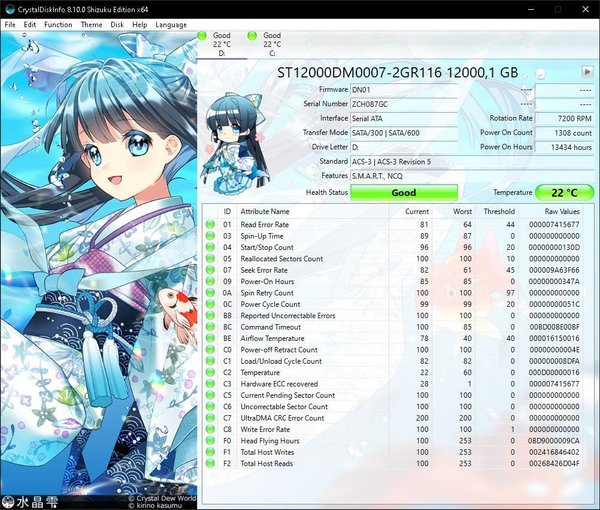Minimize the CrystalDiskInfo window
The height and width of the screenshot is (510, 600).
531,9
